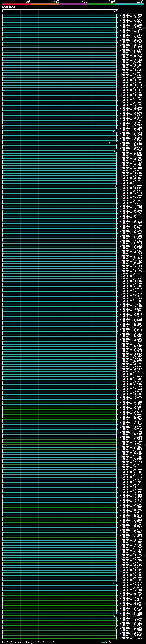Viewport: 146px width, 644px height.
Task: Select label UniRef100_A4ZYQ0
Action: pyautogui.click(x=131, y=37)
